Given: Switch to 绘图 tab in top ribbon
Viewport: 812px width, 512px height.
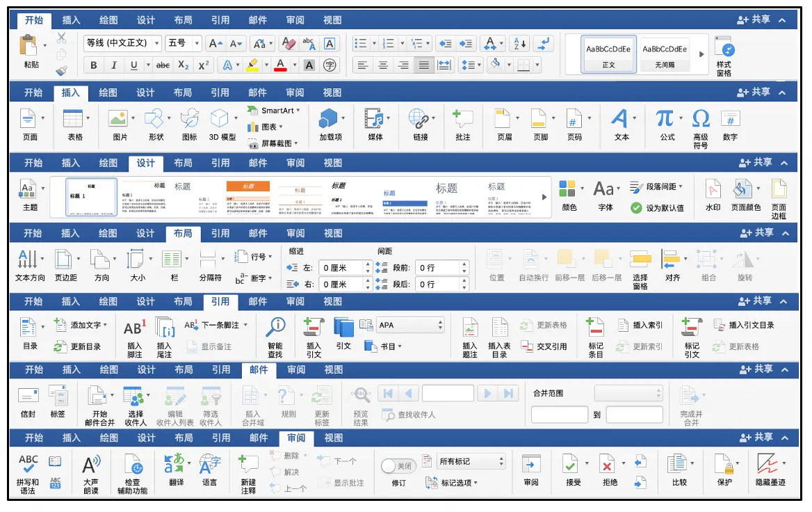Looking at the screenshot, I should (x=108, y=20).
